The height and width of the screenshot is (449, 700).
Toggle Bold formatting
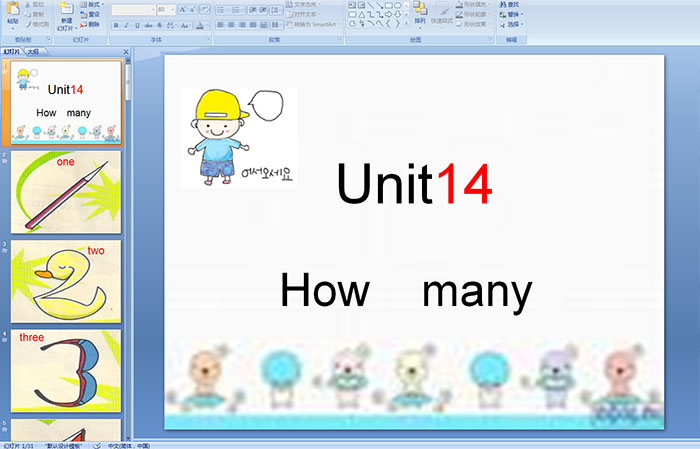tap(116, 25)
